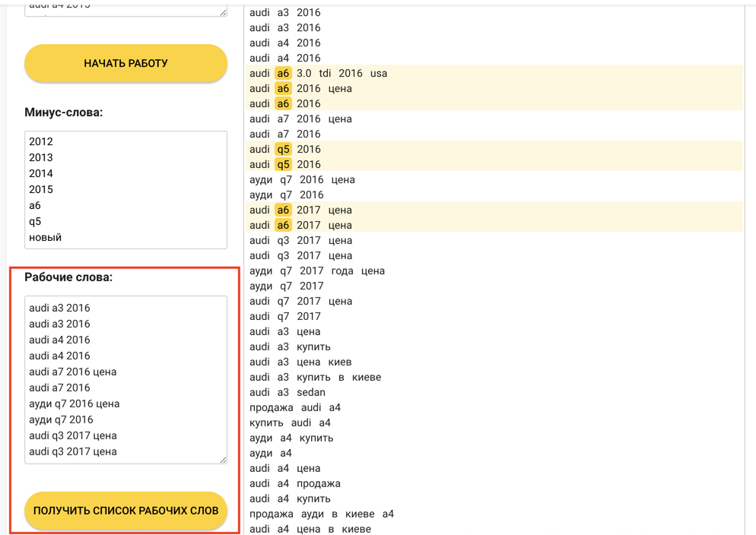Screen dimensions: 756x535
Task: Select highlighted a6 in the tdi usa row
Action: point(283,73)
